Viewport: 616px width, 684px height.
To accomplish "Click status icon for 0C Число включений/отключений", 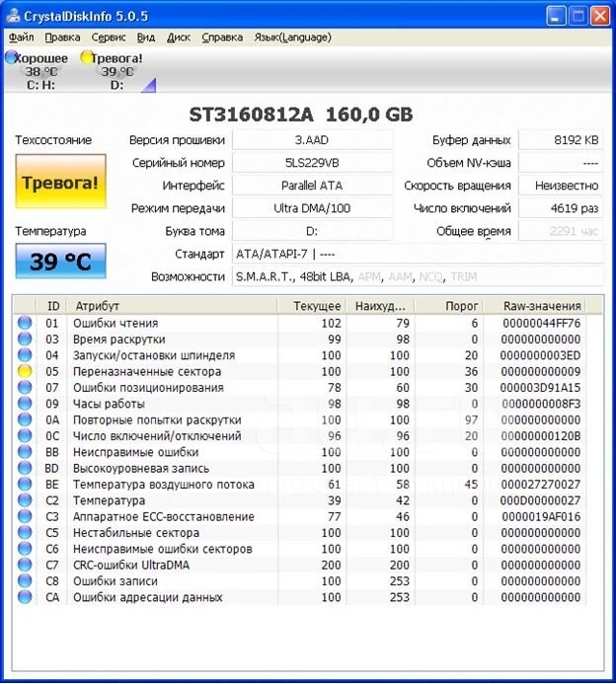I will tap(25, 436).
